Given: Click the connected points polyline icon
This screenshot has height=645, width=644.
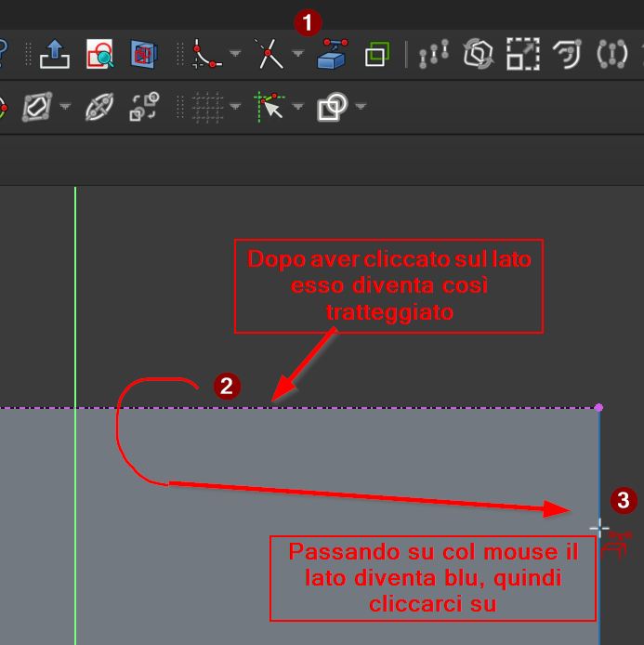Looking at the screenshot, I should coord(434,55).
